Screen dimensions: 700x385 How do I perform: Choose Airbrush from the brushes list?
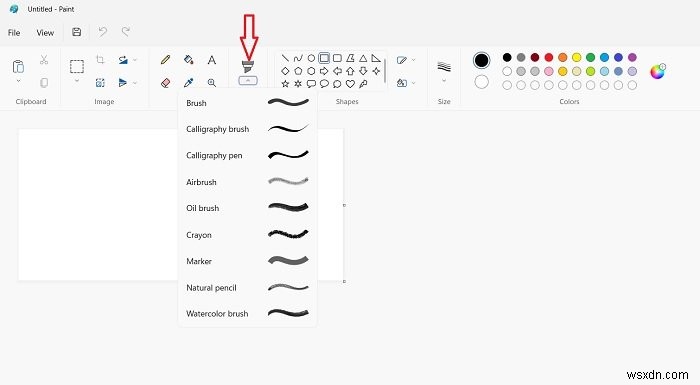(x=248, y=182)
